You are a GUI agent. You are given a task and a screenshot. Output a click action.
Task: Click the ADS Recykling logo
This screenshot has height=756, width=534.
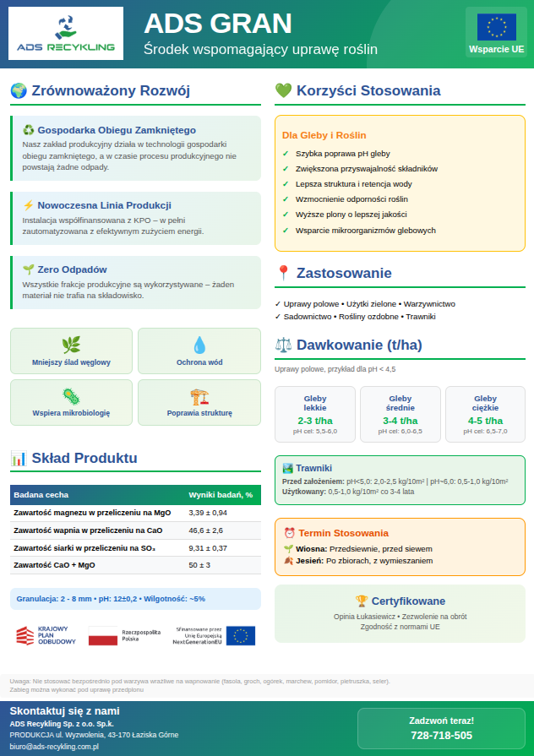coord(66,33)
